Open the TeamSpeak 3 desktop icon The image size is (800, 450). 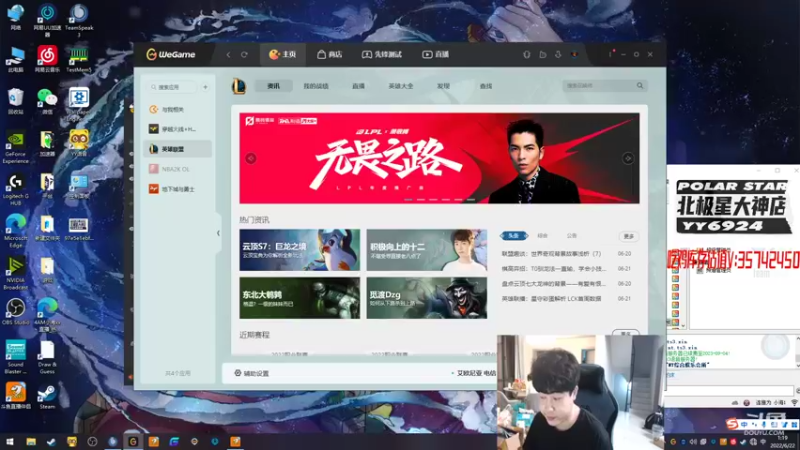(x=79, y=20)
